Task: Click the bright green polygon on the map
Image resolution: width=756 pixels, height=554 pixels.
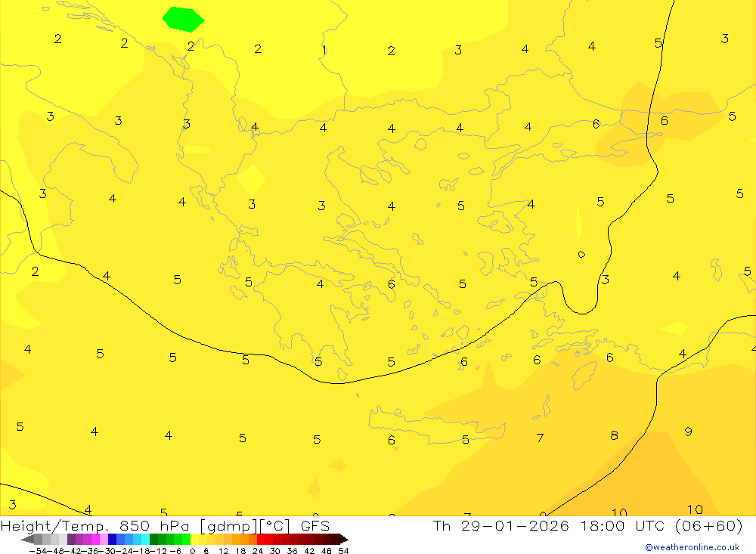Action: click(x=183, y=20)
